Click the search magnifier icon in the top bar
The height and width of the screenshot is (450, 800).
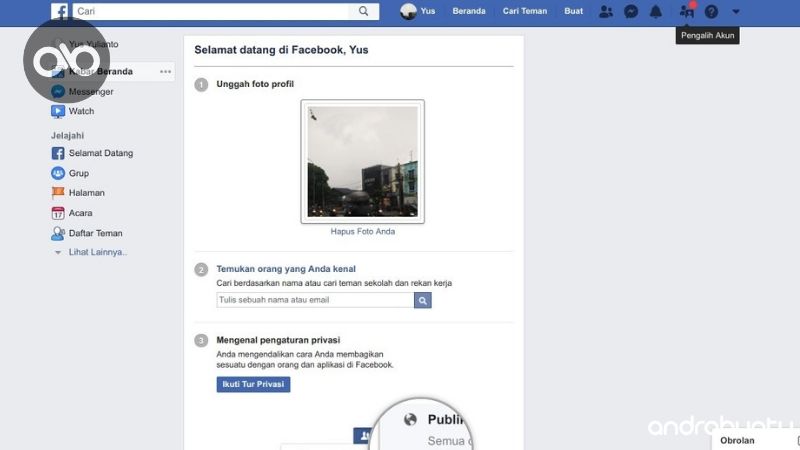tap(363, 11)
